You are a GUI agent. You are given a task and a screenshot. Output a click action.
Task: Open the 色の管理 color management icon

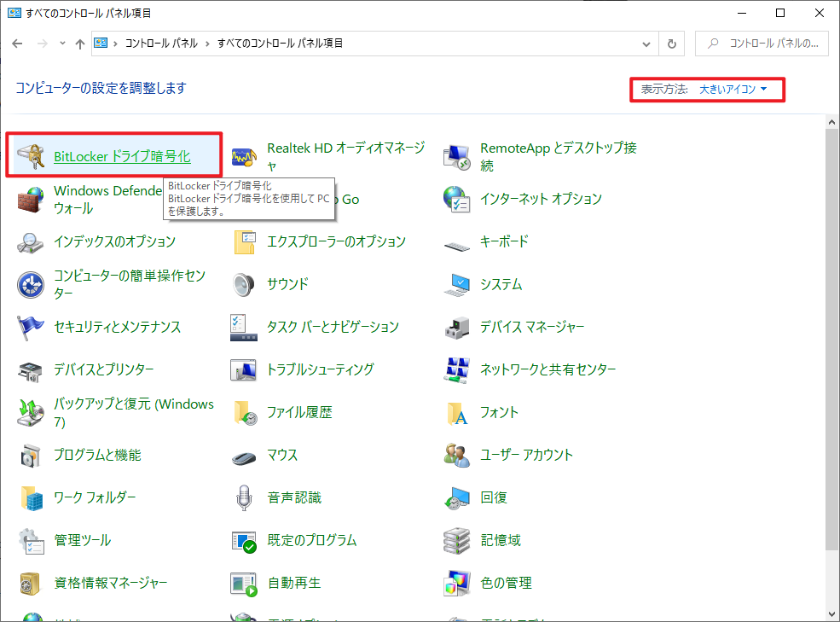pyautogui.click(x=457, y=583)
